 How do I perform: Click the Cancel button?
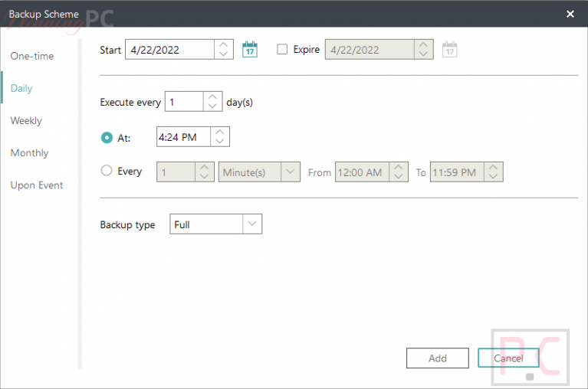click(x=508, y=358)
